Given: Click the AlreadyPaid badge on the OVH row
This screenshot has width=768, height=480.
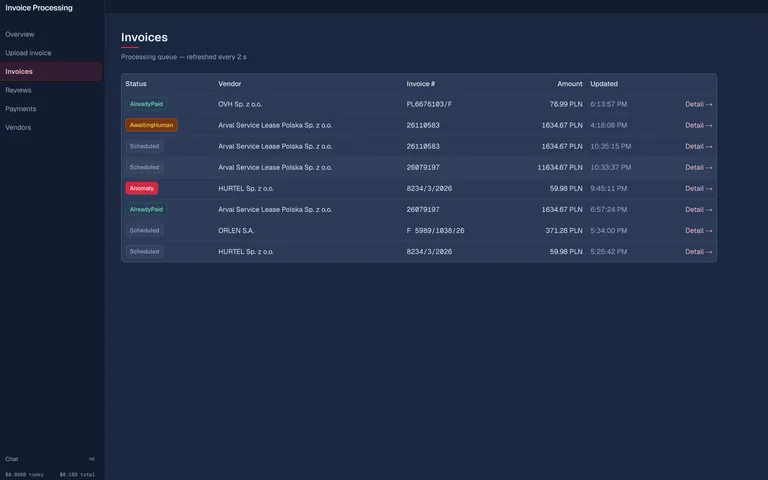Looking at the screenshot, I should (146, 104).
